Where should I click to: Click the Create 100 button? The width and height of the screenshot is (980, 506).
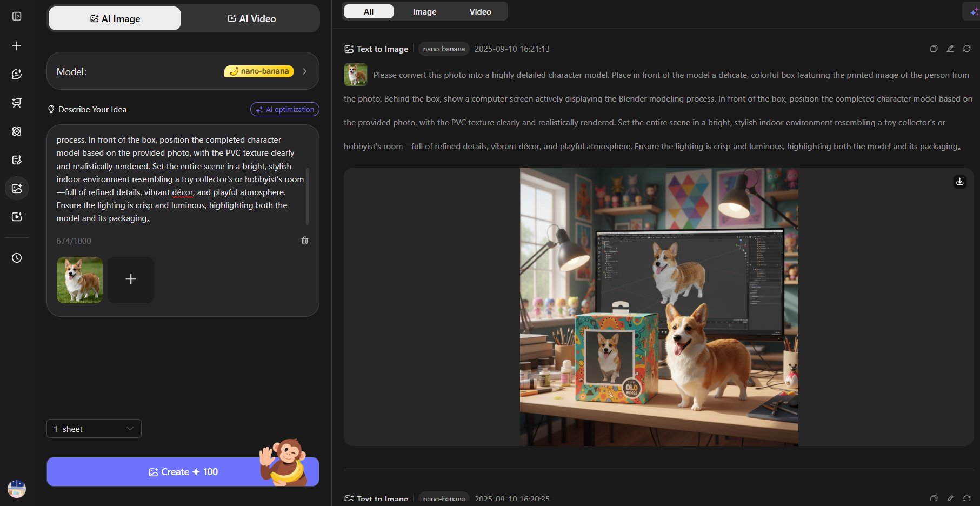point(183,472)
